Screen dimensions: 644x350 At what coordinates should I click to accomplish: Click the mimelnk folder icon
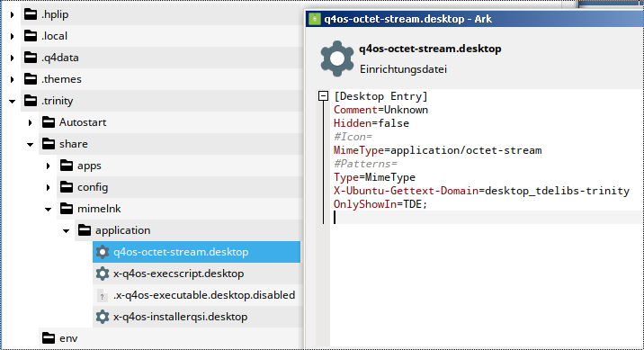(67, 209)
